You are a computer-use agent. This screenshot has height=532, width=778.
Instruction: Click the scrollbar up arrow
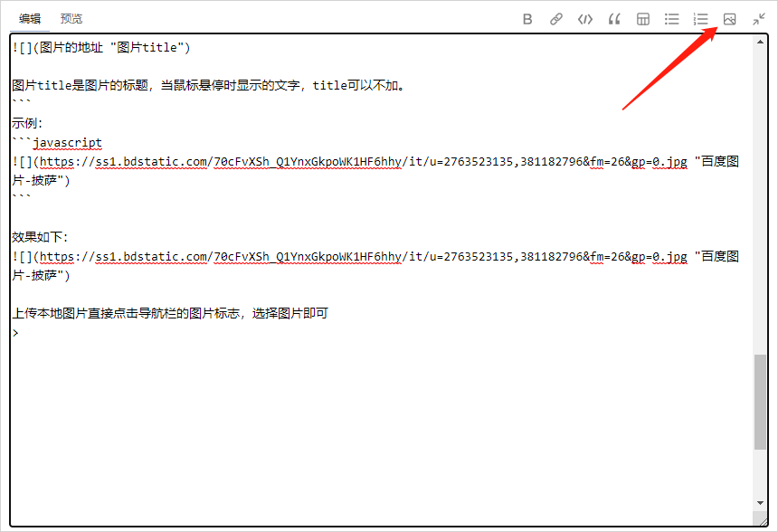coord(760,43)
